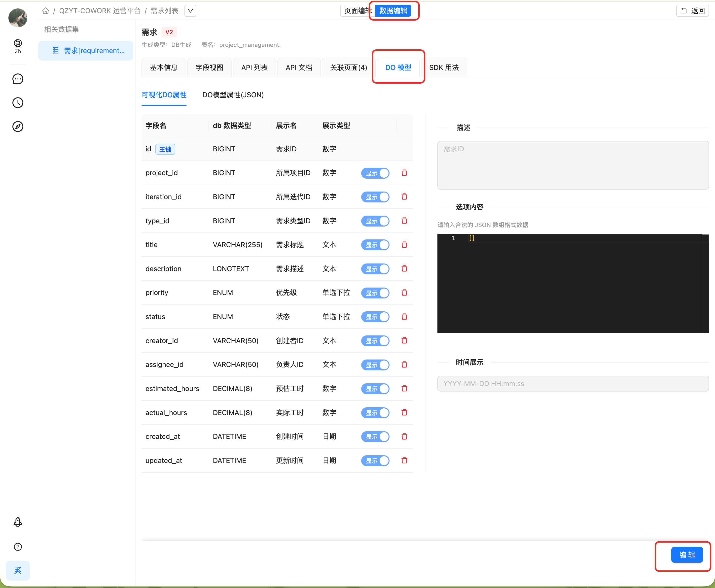This screenshot has height=588, width=715.
Task: Open the API 列表 tab
Action: pos(254,67)
